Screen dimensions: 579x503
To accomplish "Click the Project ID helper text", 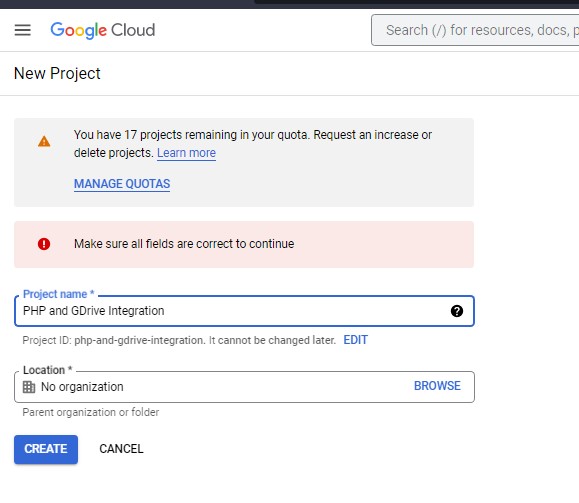I will 179,340.
